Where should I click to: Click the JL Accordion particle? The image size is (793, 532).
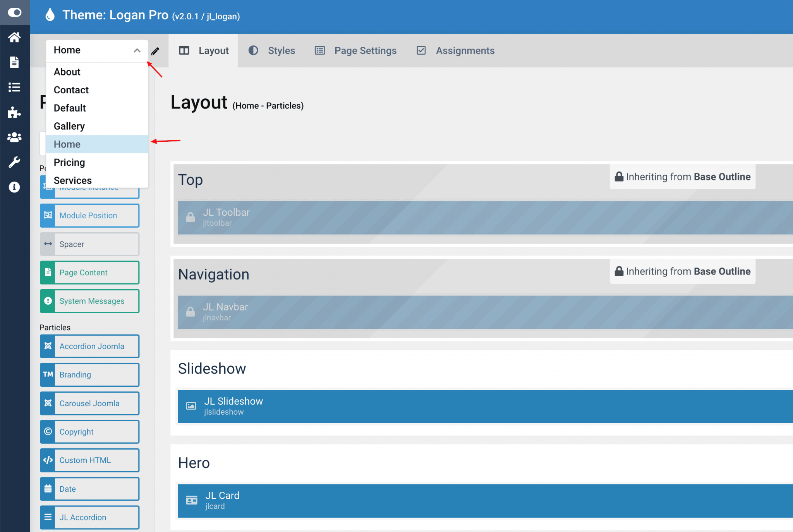[x=89, y=517]
